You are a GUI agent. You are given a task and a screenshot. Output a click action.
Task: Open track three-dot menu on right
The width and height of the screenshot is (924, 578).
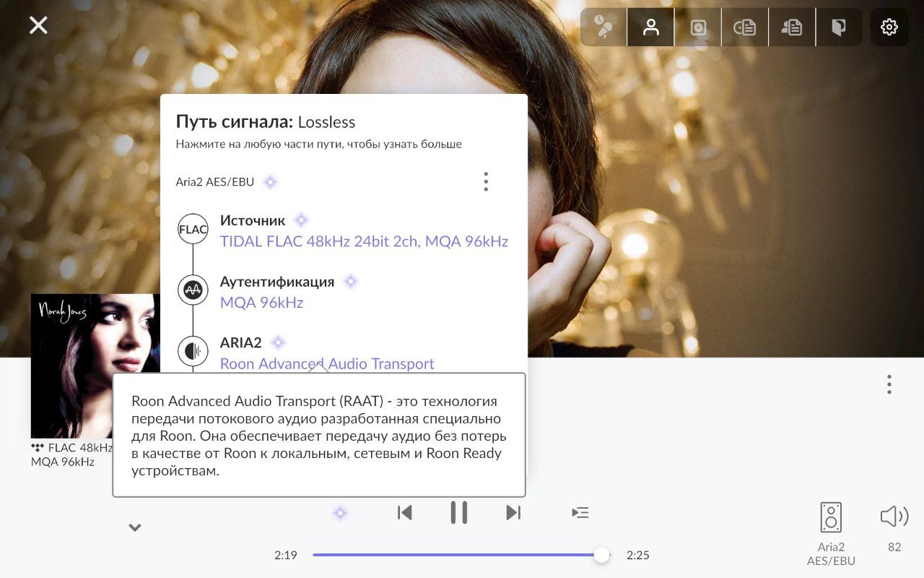point(889,384)
